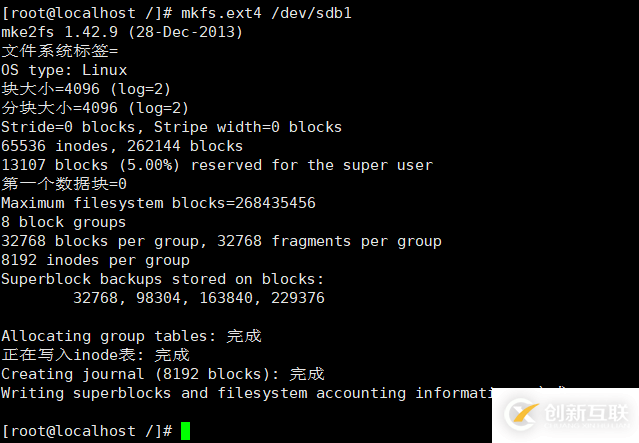Click the "13107 blocks (5.00%) reserved" line
The width and height of the screenshot is (639, 443).
pos(216,165)
